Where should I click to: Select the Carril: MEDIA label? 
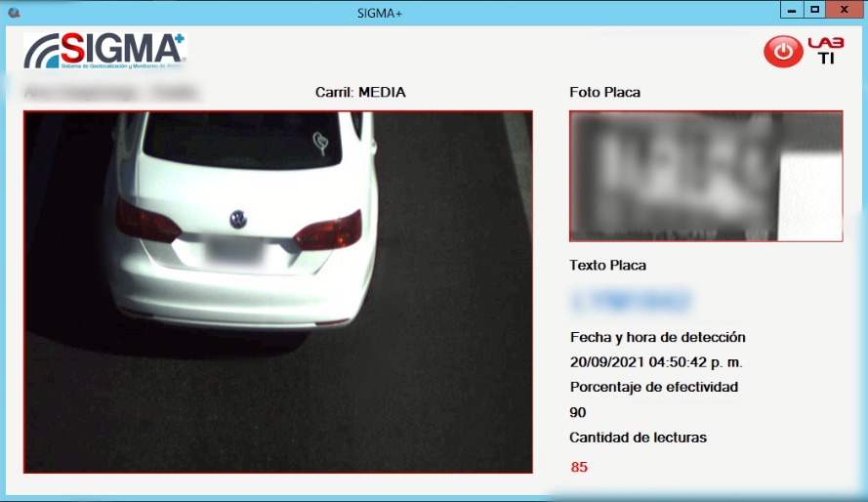359,93
